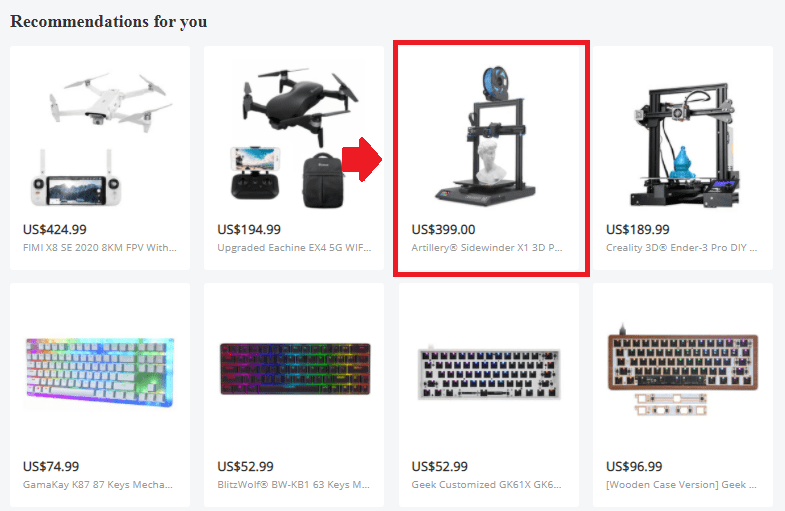This screenshot has height=511, width=785.
Task: Click the Wooden Case Version Geek title
Action: (x=681, y=484)
